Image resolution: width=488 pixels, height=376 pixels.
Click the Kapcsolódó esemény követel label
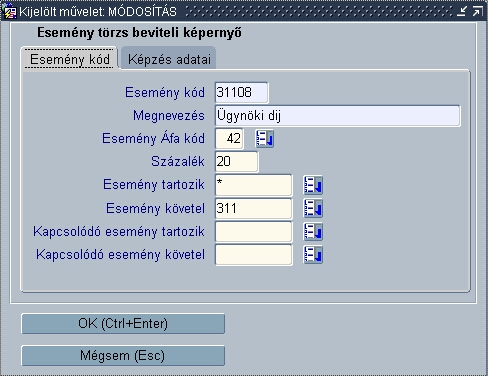(120, 255)
